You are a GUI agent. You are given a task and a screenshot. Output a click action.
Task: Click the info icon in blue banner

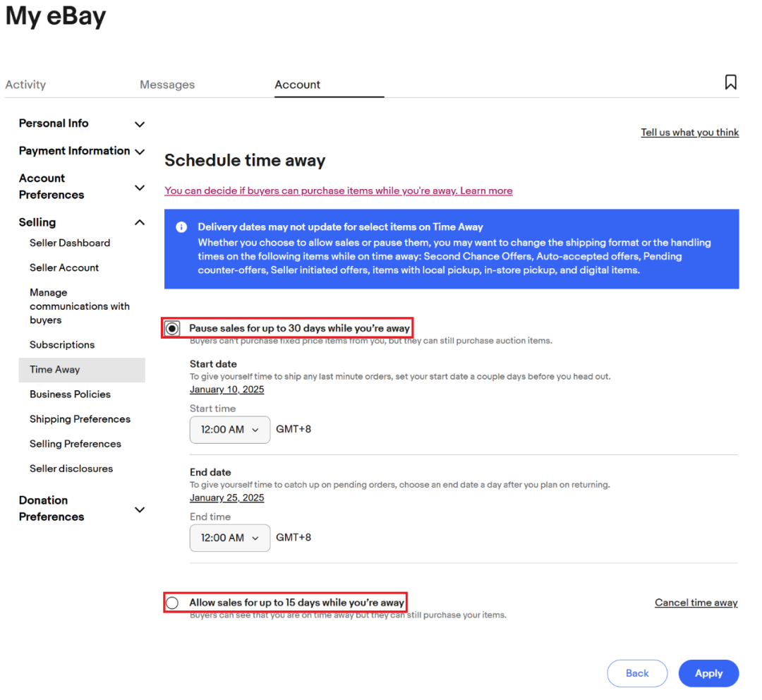[181, 227]
